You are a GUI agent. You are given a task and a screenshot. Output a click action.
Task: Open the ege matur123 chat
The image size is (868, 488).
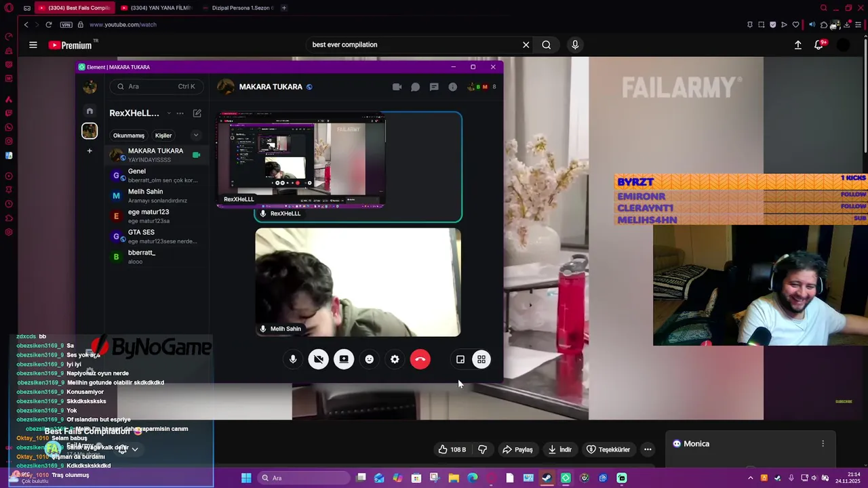pyautogui.click(x=156, y=216)
